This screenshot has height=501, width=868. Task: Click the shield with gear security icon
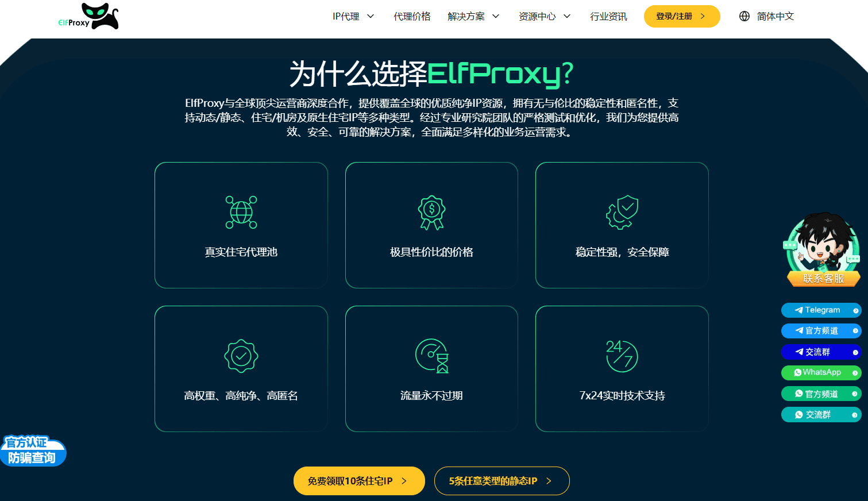coord(622,212)
